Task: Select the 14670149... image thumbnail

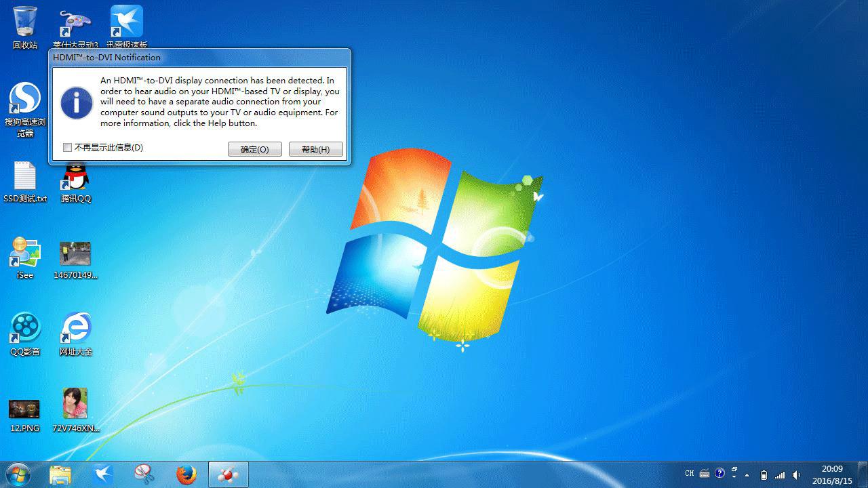Action: 75,260
